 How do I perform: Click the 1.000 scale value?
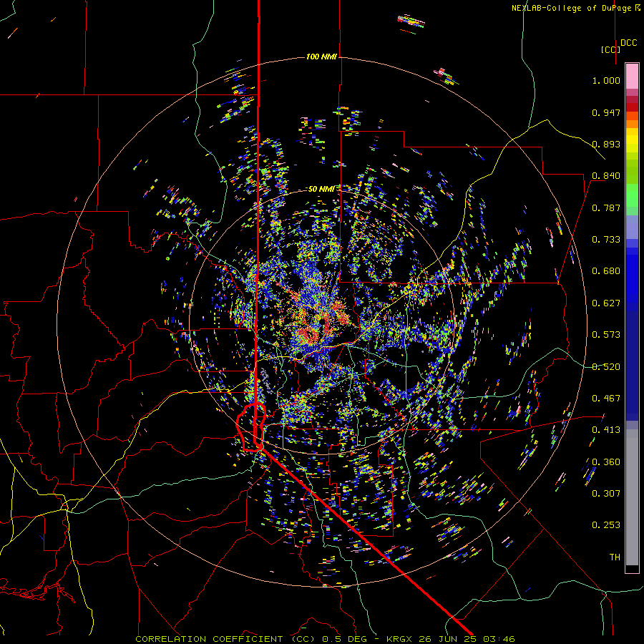606,80
